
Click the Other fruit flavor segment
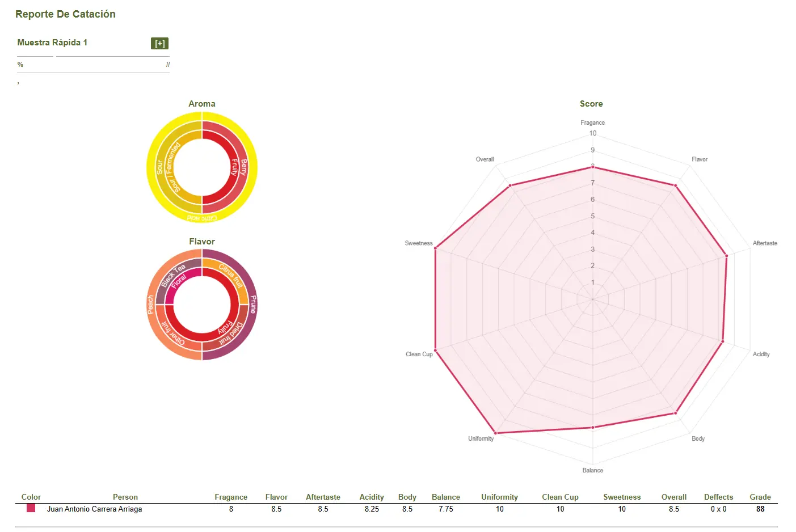(172, 335)
